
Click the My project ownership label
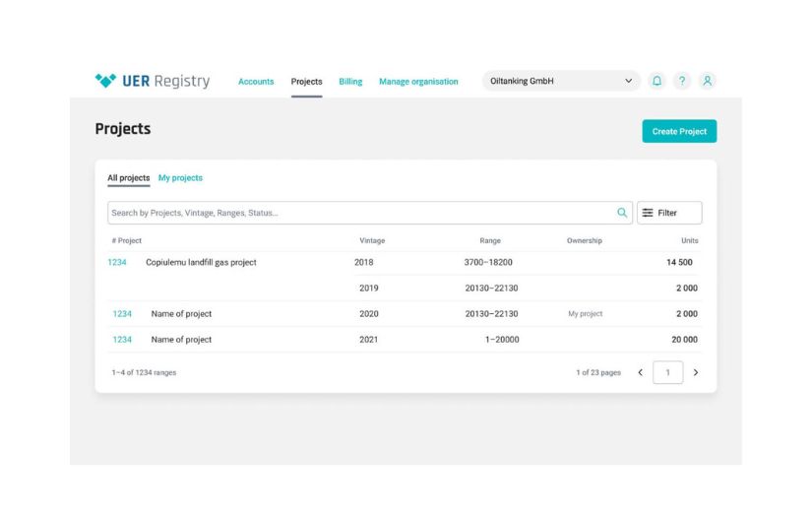click(586, 314)
